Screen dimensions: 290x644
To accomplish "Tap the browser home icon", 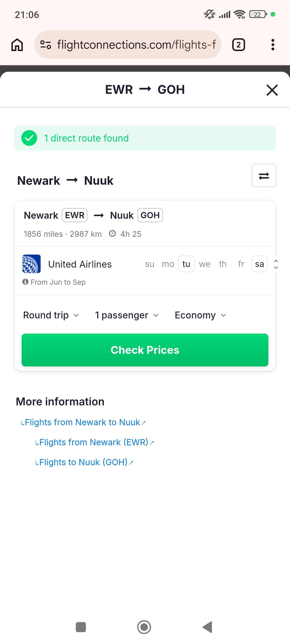I will coord(17,45).
